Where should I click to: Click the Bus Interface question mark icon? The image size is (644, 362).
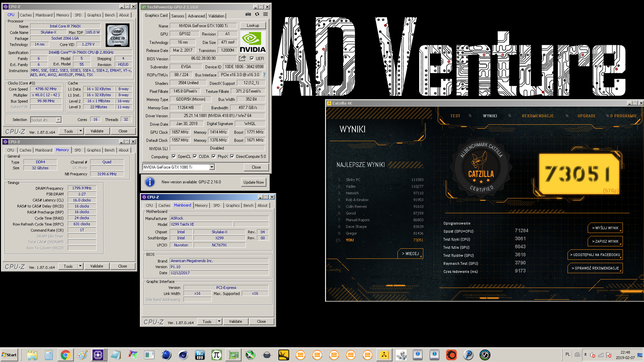click(264, 75)
